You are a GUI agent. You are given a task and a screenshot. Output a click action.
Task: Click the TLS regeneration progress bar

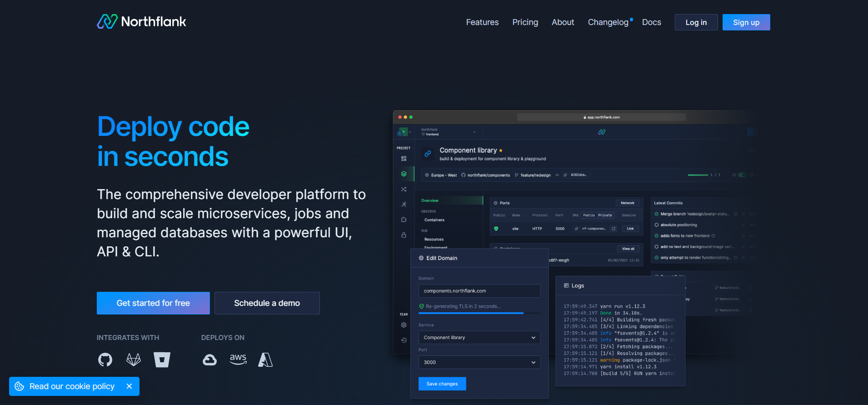(x=479, y=313)
